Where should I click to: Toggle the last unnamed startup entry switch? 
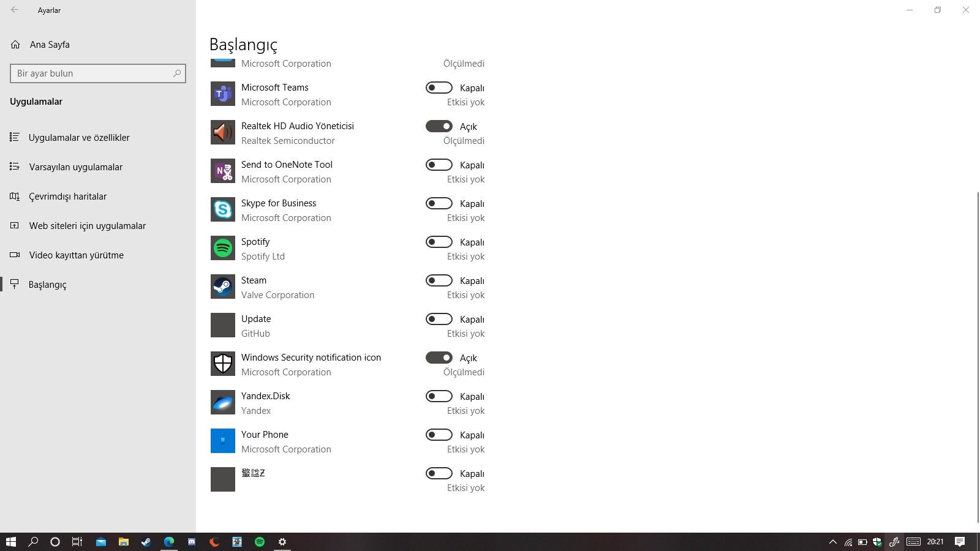439,473
